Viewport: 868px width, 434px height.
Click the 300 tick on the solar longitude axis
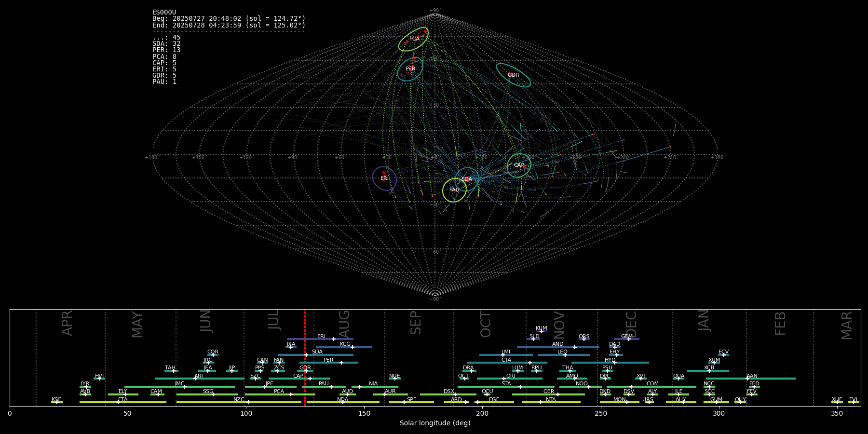coord(719,413)
